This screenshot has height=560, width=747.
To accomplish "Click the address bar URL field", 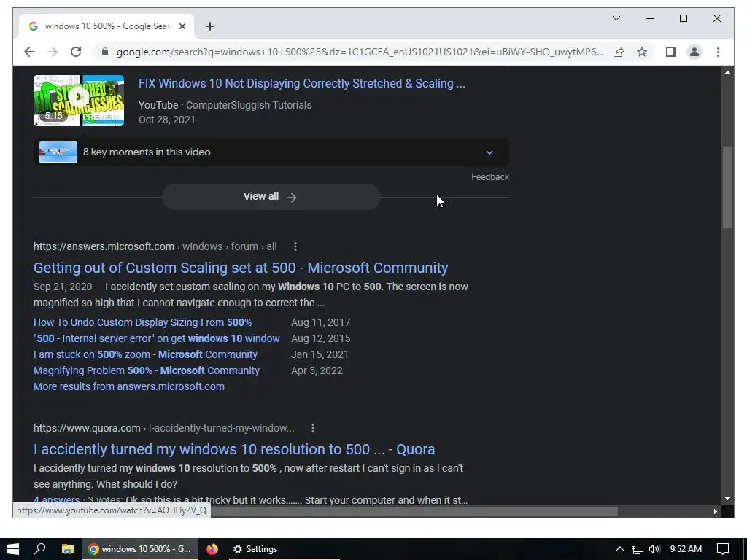I will [360, 52].
